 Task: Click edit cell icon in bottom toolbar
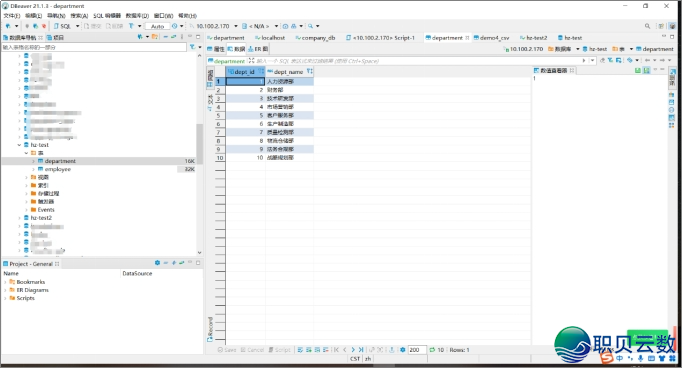(x=300, y=350)
